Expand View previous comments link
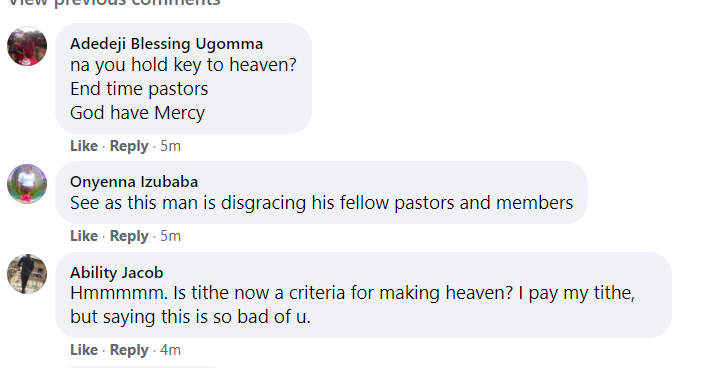Screen dimensions: 720x368 pyautogui.click(x=114, y=3)
